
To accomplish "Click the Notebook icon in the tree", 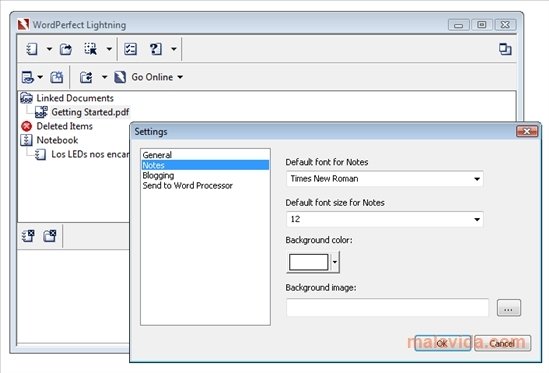I will point(26,140).
